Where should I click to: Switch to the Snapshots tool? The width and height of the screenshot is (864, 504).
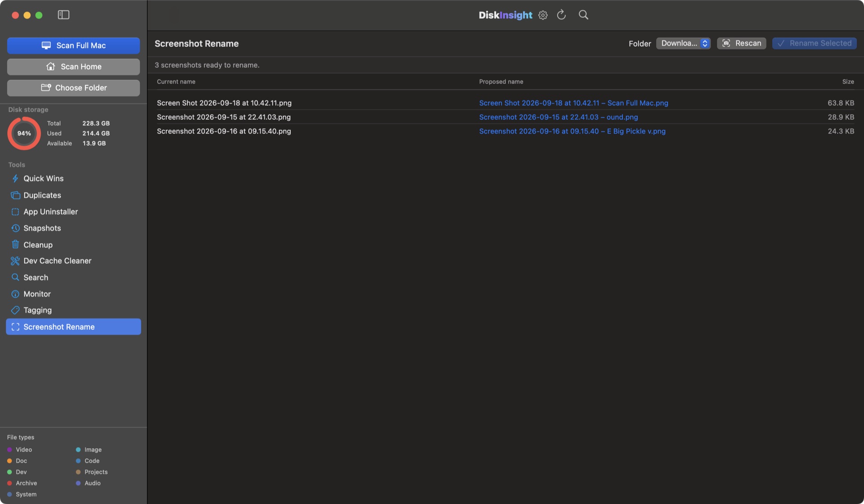pos(73,228)
